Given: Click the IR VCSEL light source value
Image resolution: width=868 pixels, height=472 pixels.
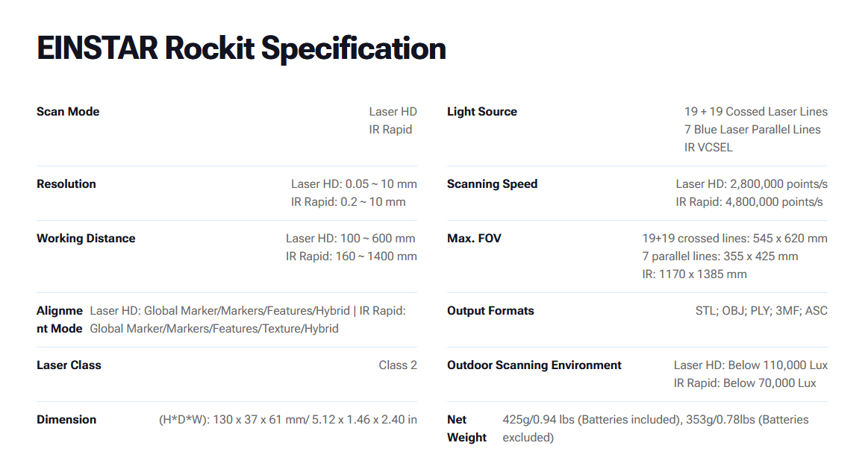Looking at the screenshot, I should (708, 148).
